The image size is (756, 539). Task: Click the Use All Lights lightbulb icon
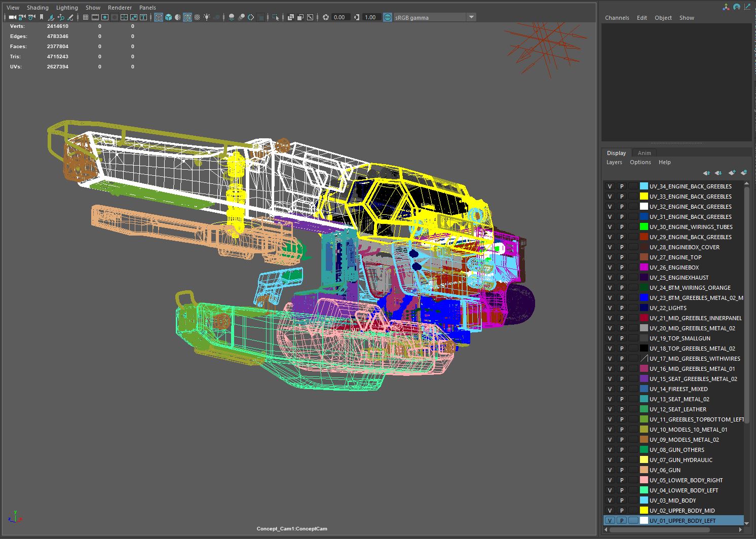pyautogui.click(x=207, y=17)
